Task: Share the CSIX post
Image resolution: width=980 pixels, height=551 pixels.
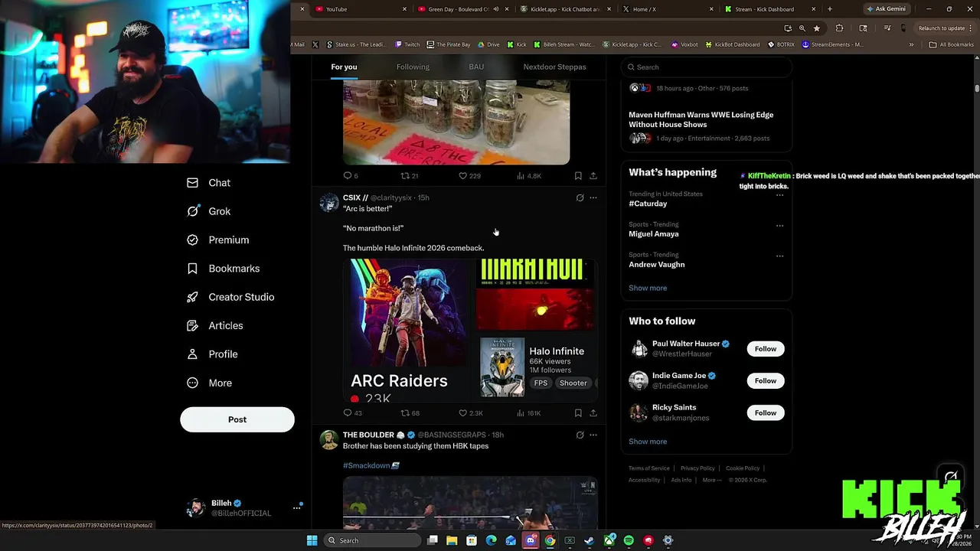Action: 593,413
